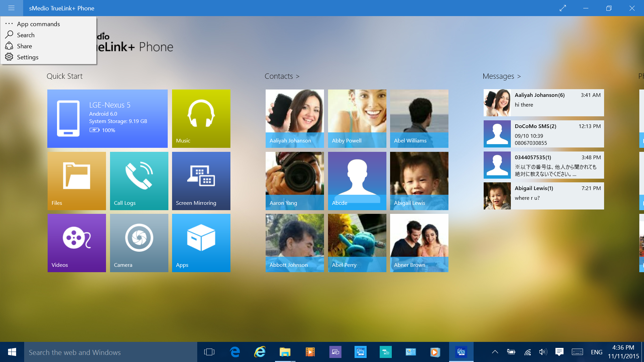The height and width of the screenshot is (362, 644).
Task: Expand the Messages section header
Action: tap(501, 76)
